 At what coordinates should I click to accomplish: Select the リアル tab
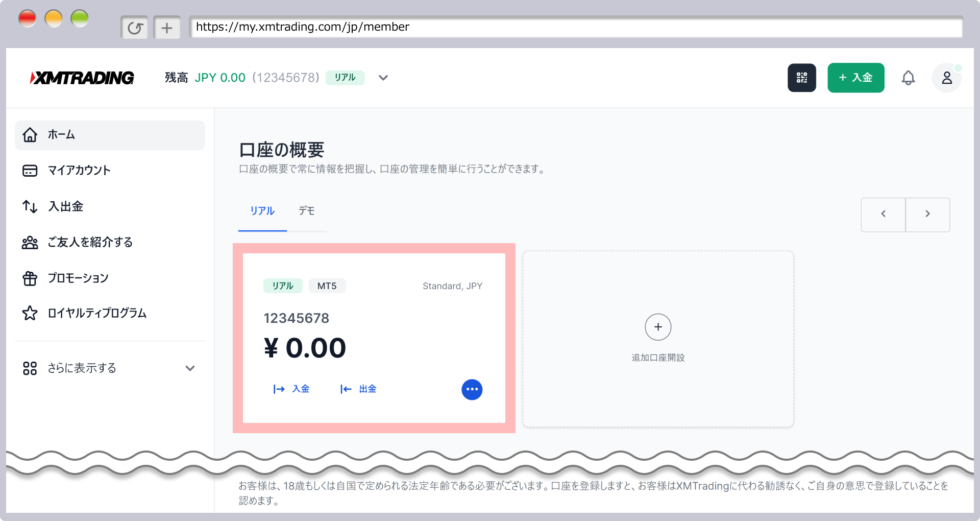pos(262,211)
